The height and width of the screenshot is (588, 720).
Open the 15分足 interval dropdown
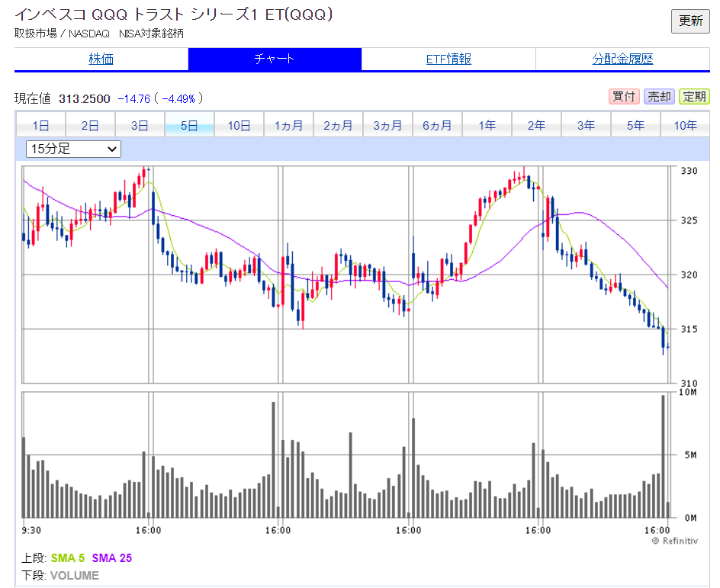[x=73, y=149]
